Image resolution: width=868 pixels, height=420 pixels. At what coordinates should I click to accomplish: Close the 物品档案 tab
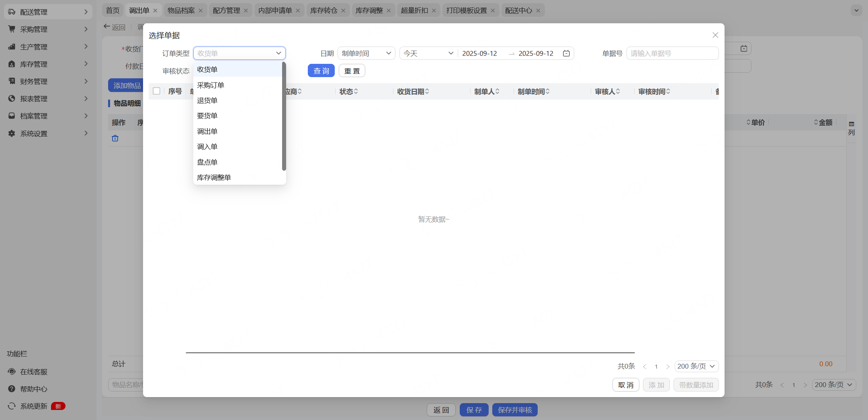coord(201,10)
